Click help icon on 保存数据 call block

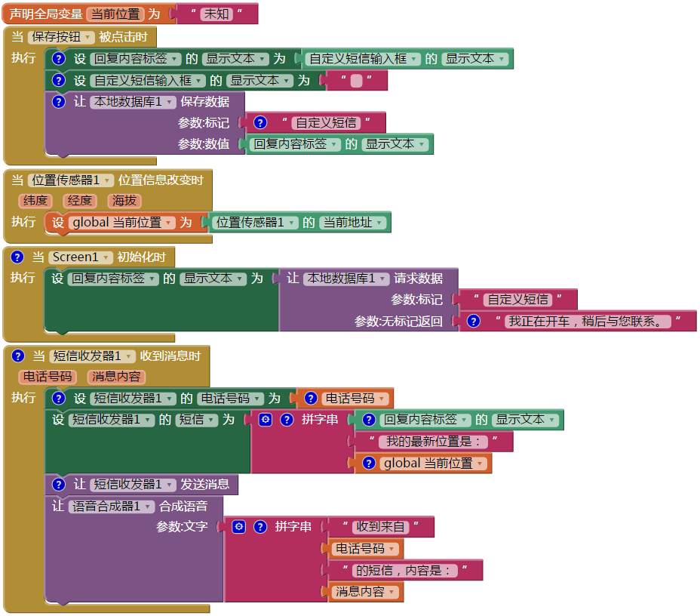(58, 101)
